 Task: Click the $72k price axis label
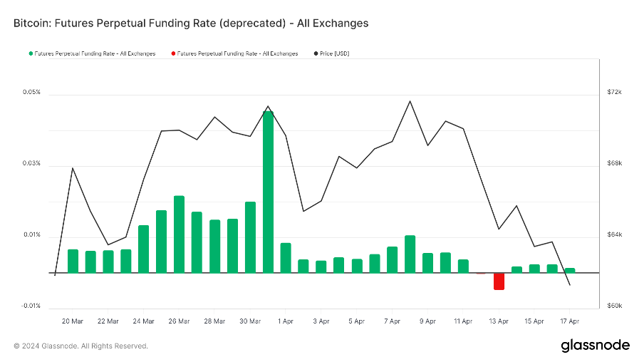(x=614, y=92)
